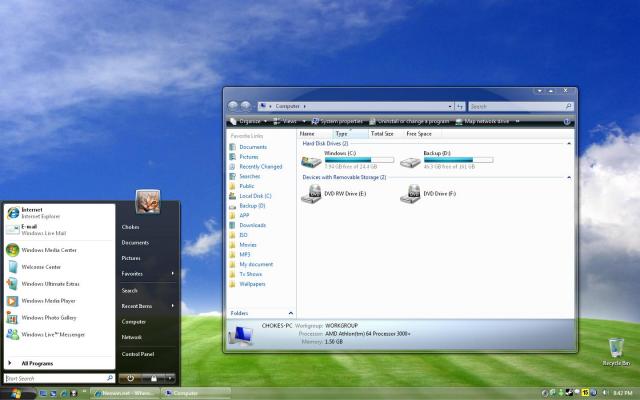
Task: Click Windows (C:) capacity bar
Action: tap(359, 160)
